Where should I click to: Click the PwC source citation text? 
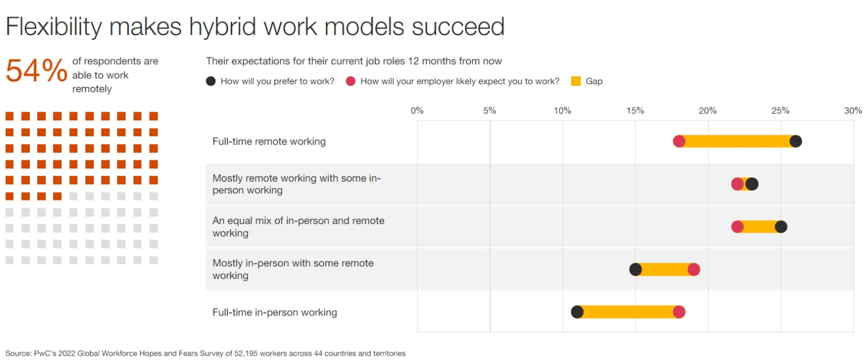coord(205,353)
